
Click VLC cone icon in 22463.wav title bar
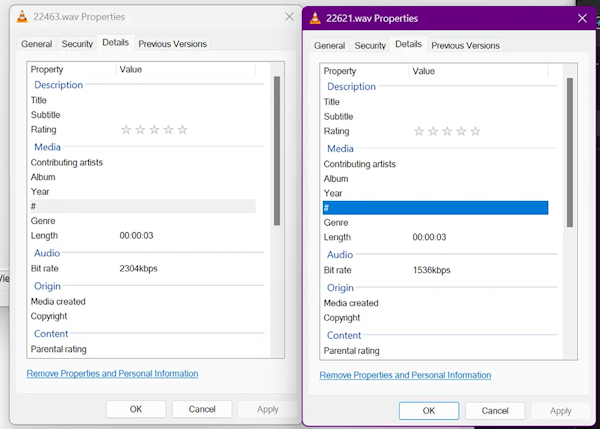point(23,17)
